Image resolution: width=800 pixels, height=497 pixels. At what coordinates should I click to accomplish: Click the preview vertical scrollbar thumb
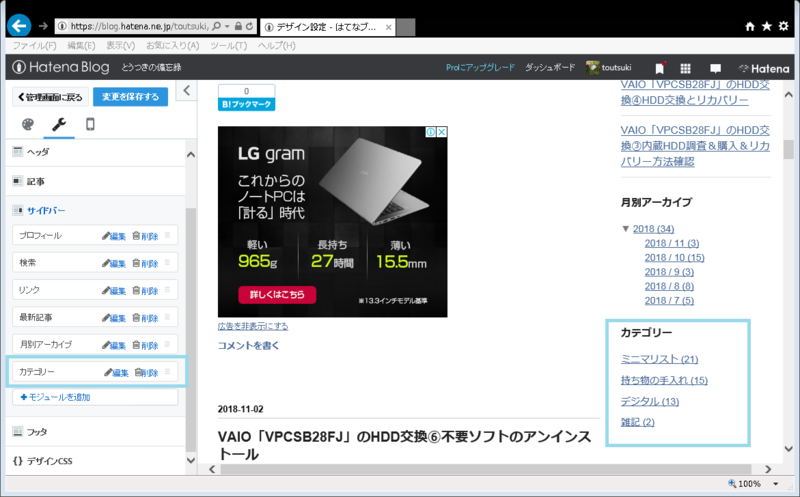point(789,150)
